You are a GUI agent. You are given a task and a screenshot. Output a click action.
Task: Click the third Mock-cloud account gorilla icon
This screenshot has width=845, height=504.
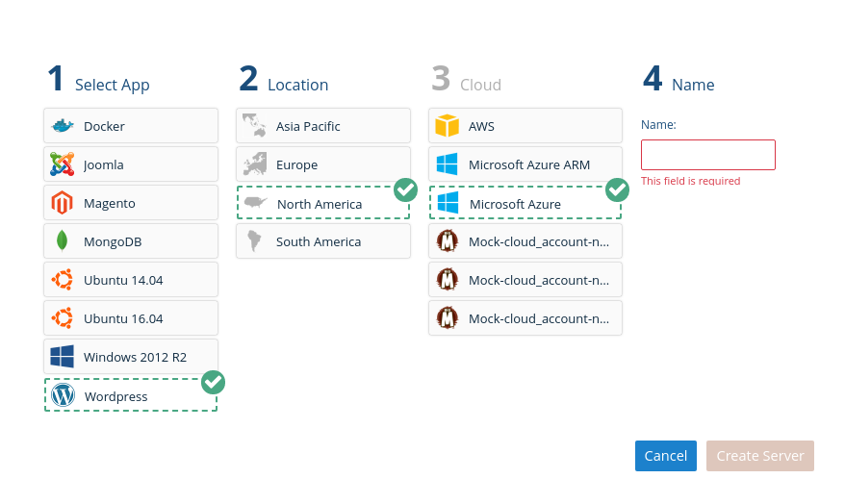click(x=447, y=318)
